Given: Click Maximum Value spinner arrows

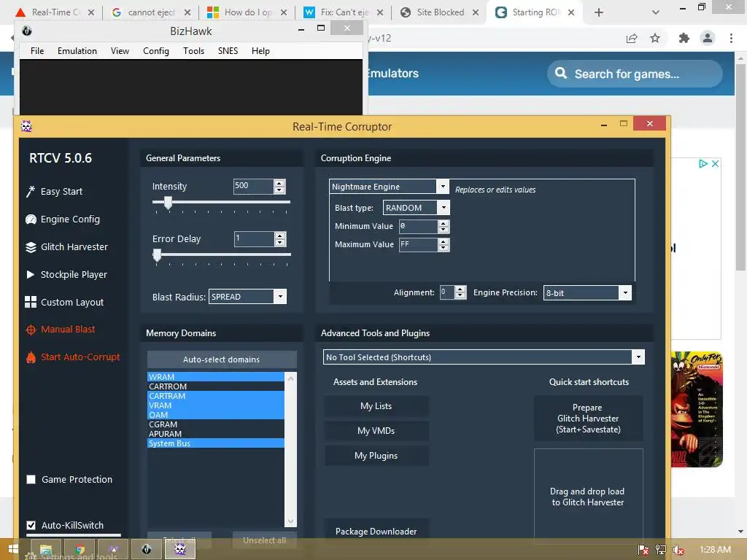Looking at the screenshot, I should 443,244.
